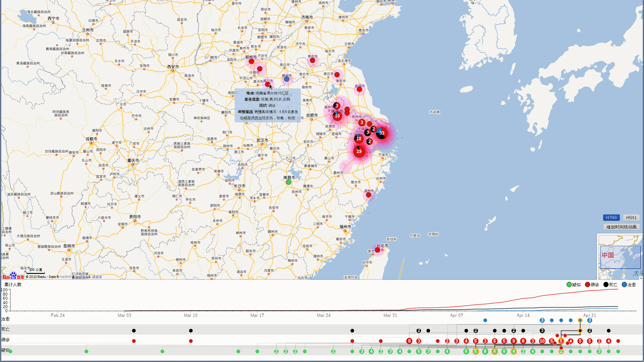
Task: Click the orange-highlighted blue dot in 治愈 row
Action: [x=580, y=320]
